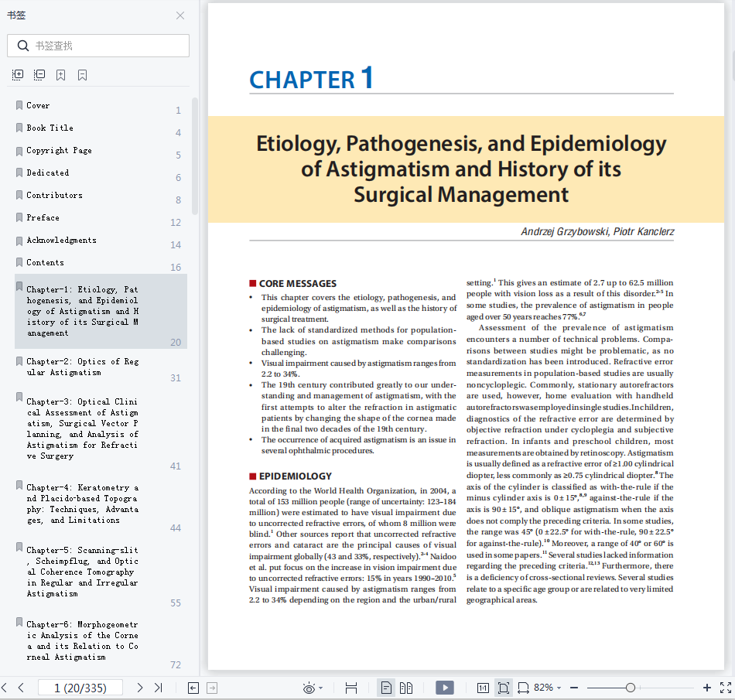Jump to Chapter-2 Optics of Regular Astigmatism
Screen dimensions: 735x700
[83, 367]
